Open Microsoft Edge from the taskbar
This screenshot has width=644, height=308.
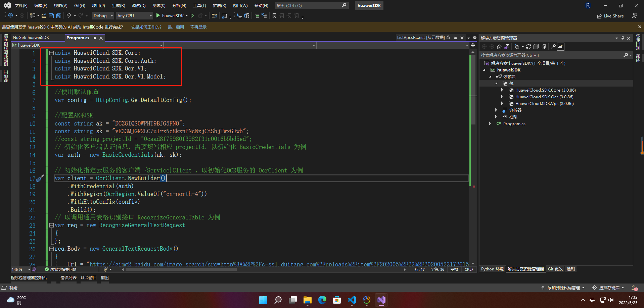pyautogui.click(x=322, y=300)
